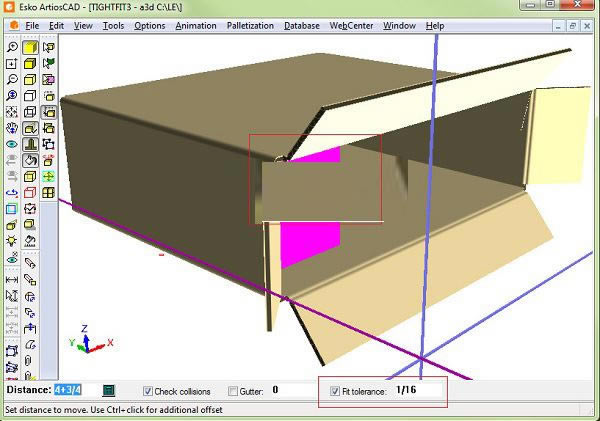Click the Distance input field

pos(68,390)
